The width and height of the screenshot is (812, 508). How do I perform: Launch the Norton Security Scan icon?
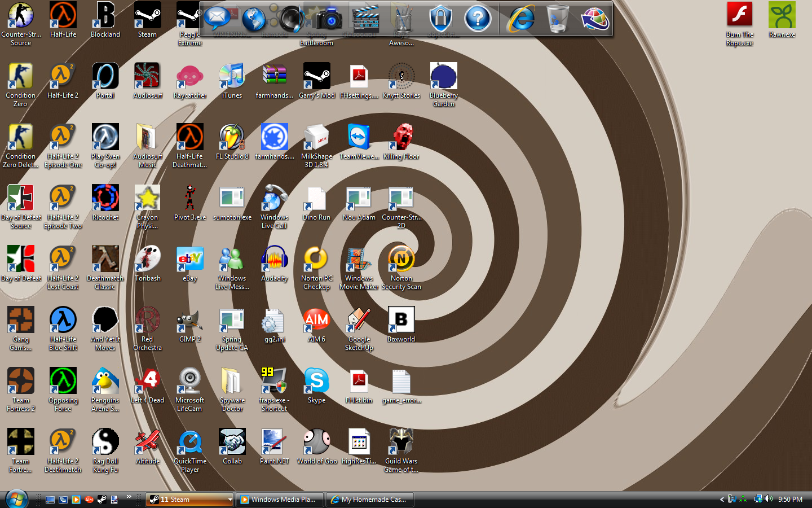(x=401, y=268)
